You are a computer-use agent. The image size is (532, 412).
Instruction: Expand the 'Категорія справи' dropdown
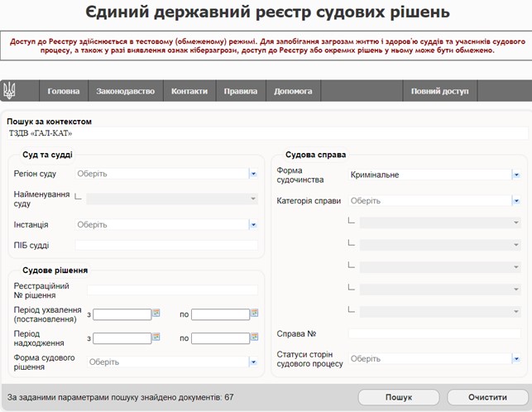tap(515, 200)
